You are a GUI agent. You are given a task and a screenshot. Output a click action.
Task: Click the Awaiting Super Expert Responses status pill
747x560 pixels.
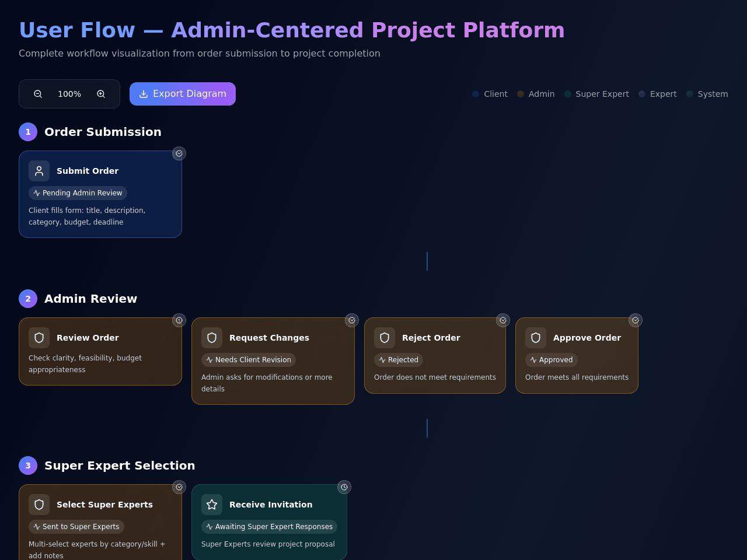click(x=269, y=527)
